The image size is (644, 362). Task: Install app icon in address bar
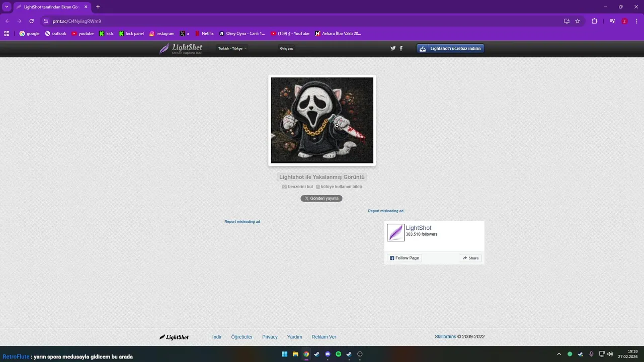click(567, 21)
